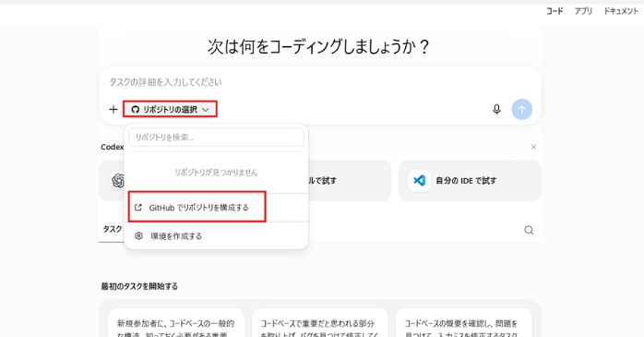Open the ドキュメント top navigation item
The width and height of the screenshot is (644, 337).
pyautogui.click(x=621, y=11)
